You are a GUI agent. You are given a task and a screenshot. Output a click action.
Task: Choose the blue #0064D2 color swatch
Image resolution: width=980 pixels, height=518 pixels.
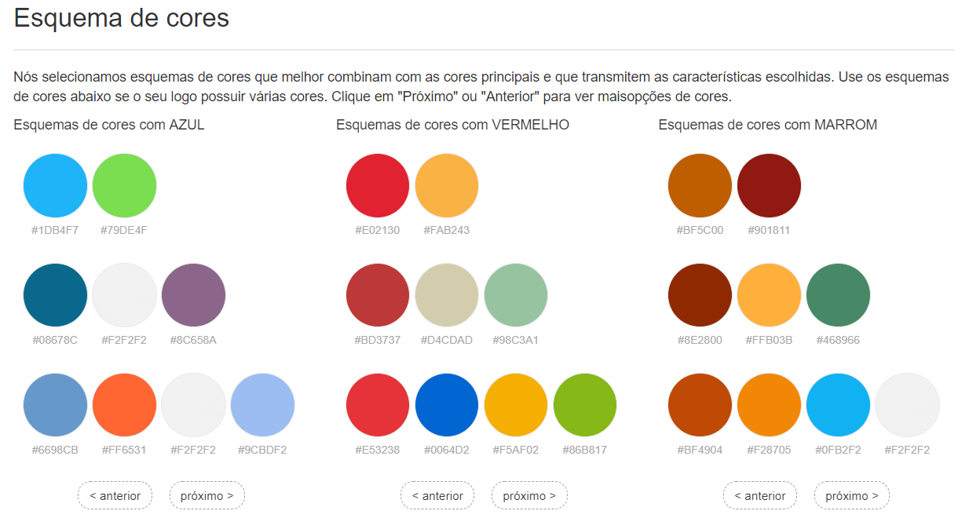(447, 405)
